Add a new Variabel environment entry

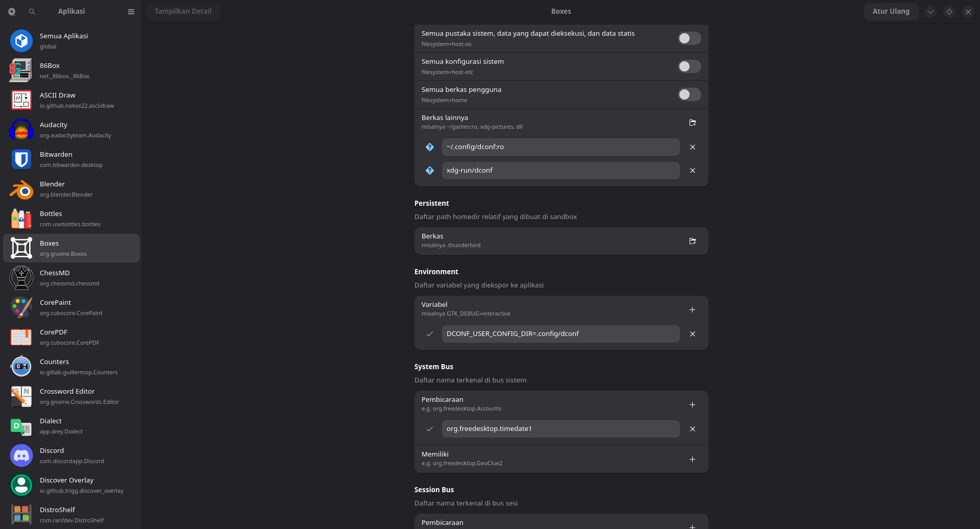[x=692, y=309]
